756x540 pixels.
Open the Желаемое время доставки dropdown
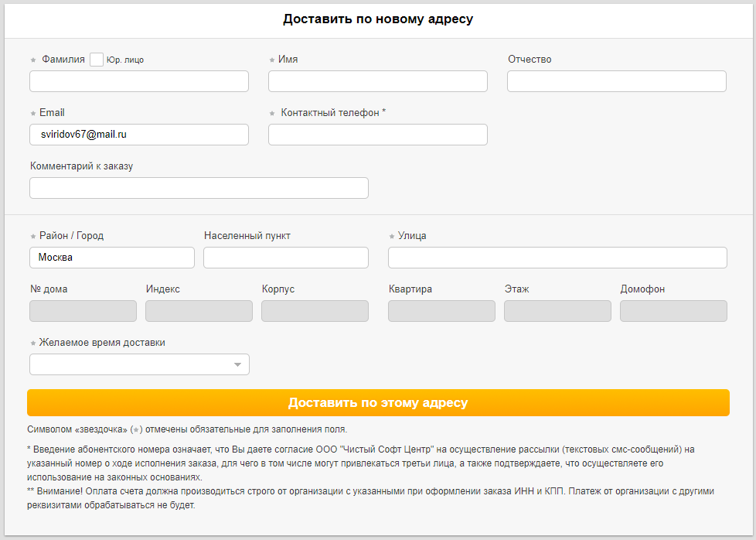(x=139, y=364)
